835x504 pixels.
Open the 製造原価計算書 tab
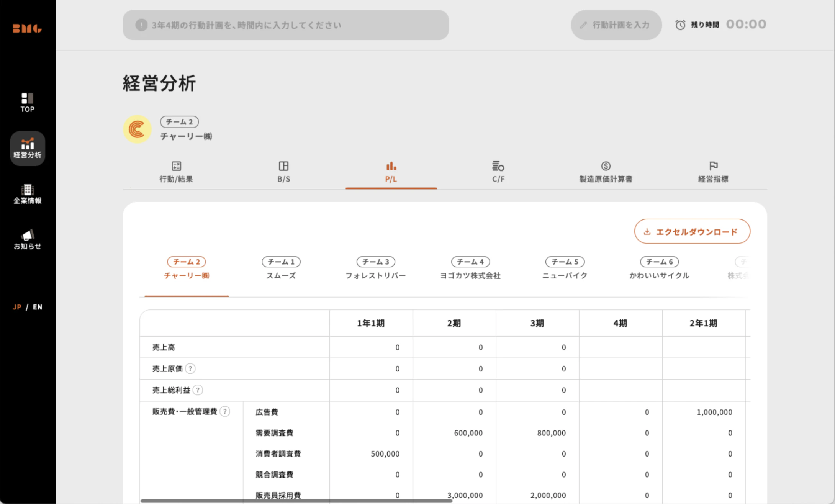point(606,172)
